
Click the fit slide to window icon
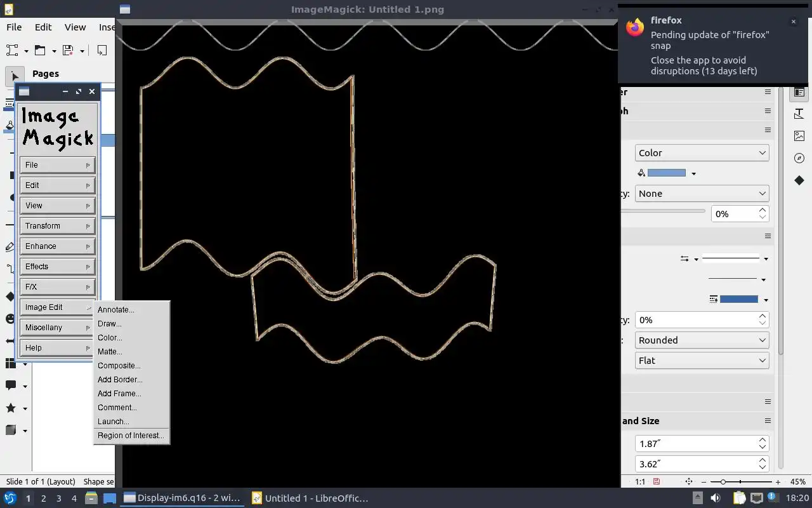pos(689,482)
